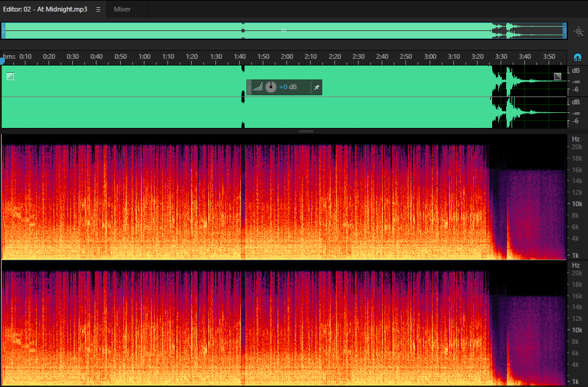Click the top channel's dB scale label
Image resolution: width=588 pixels, height=387 pixels.
(x=576, y=70)
